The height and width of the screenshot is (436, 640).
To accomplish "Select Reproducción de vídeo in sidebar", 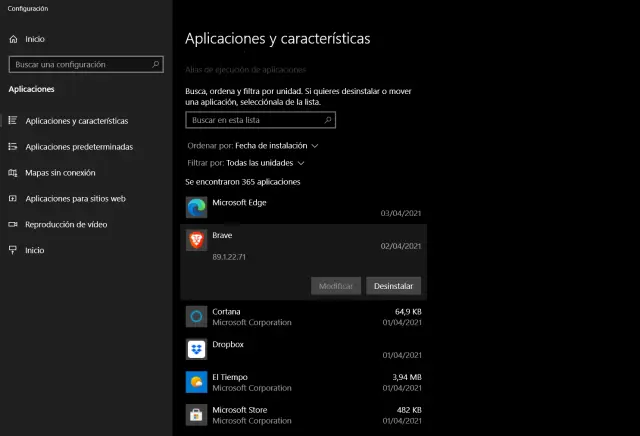I will (66, 224).
